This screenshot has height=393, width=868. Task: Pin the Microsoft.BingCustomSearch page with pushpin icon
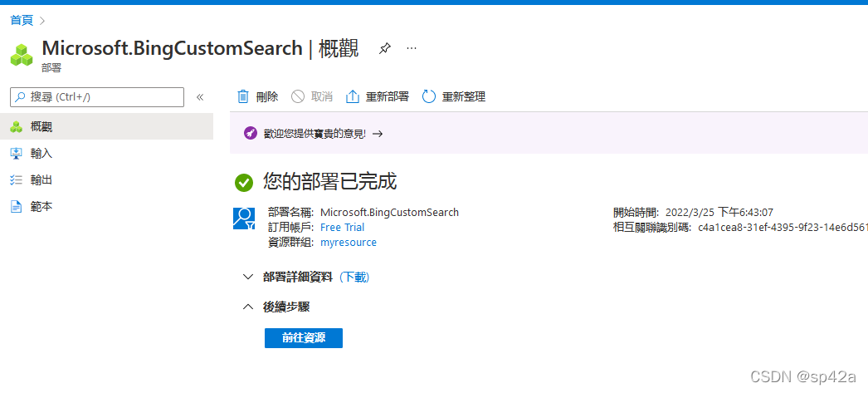385,49
